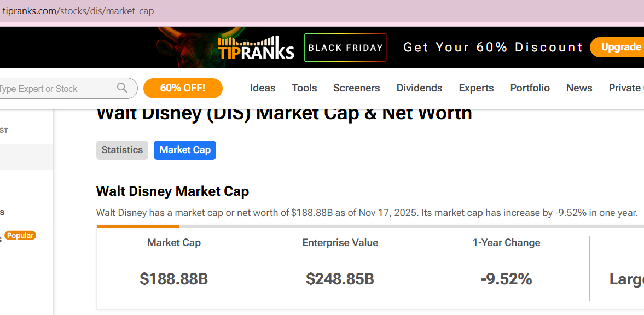Open the Screeners menu
The height and width of the screenshot is (315, 644).
[356, 88]
